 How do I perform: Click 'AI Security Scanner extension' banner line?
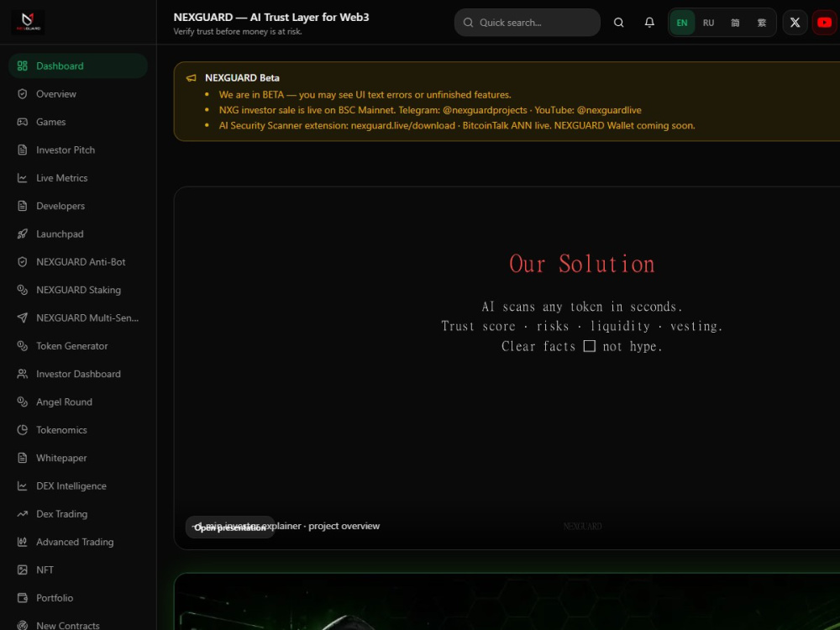(457, 125)
